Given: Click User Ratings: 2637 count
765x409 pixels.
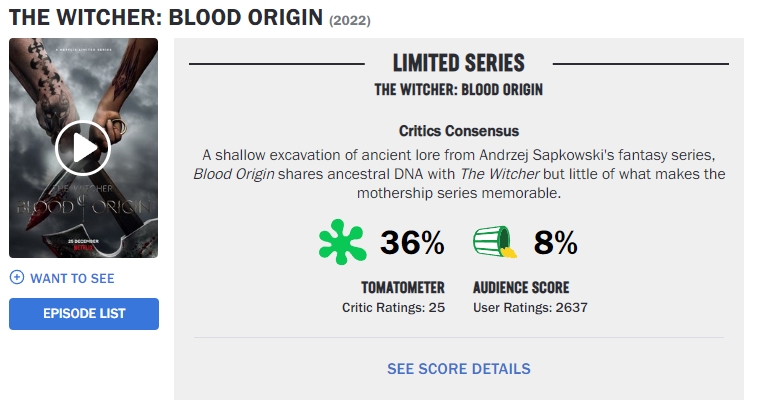Looking at the screenshot, I should pyautogui.click(x=530, y=307).
